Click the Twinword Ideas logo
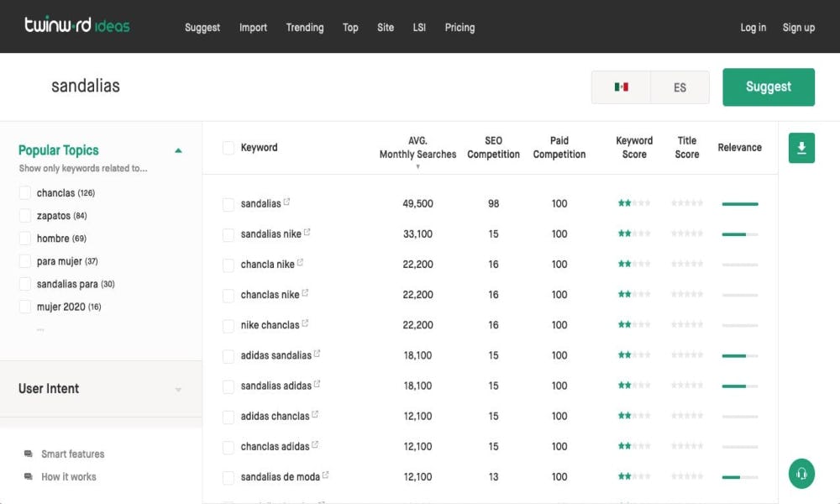The height and width of the screenshot is (504, 840). (x=76, y=26)
